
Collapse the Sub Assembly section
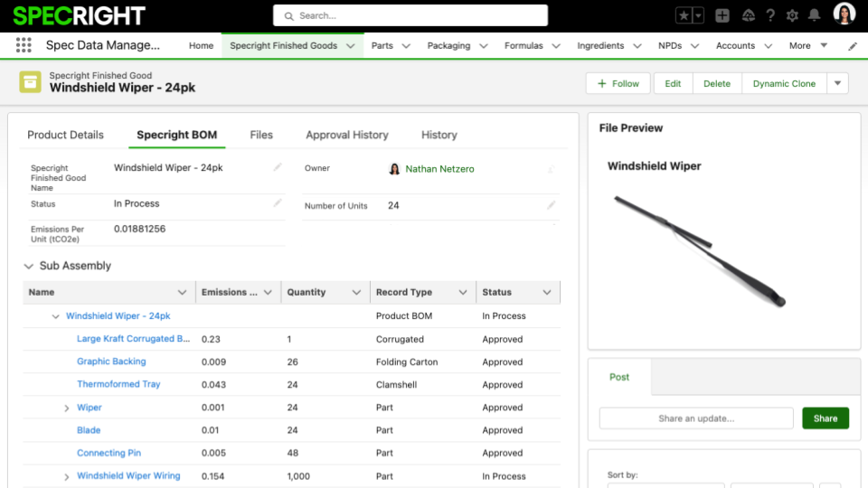[x=28, y=267]
